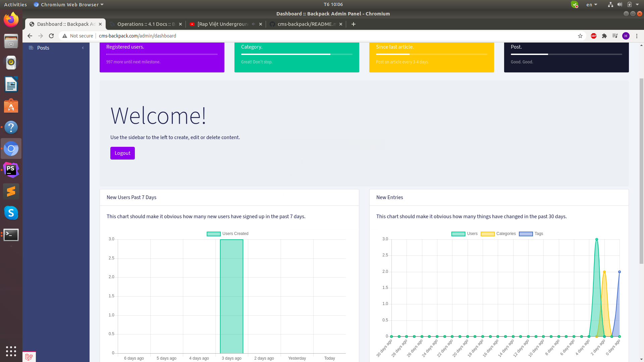Expand the Posts sidebar menu
Screen dimensions: 644x362
click(x=56, y=48)
